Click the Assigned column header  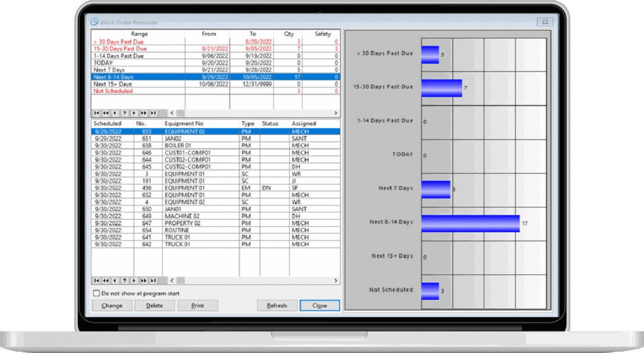coord(304,123)
